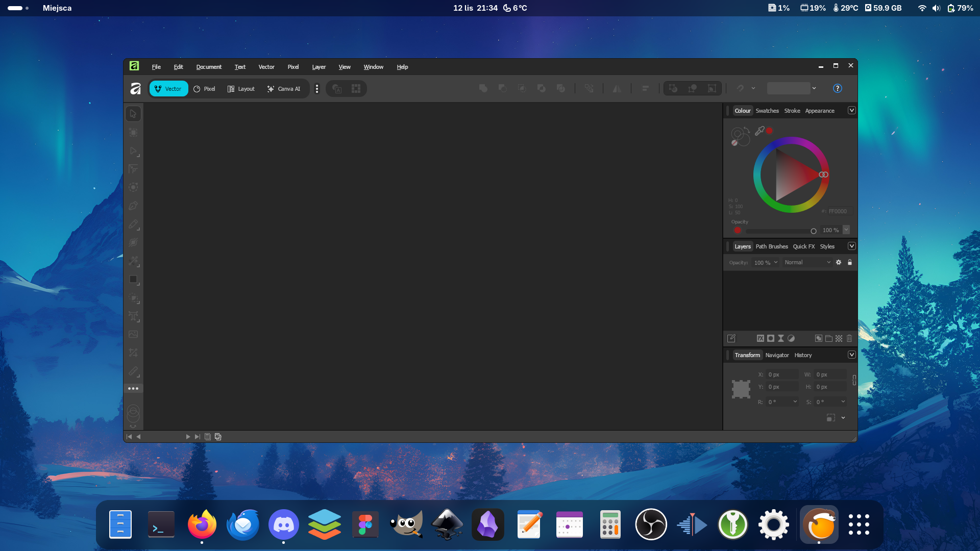The height and width of the screenshot is (551, 980).
Task: Toggle the aspect ratio link in Transform
Action: coord(854,380)
